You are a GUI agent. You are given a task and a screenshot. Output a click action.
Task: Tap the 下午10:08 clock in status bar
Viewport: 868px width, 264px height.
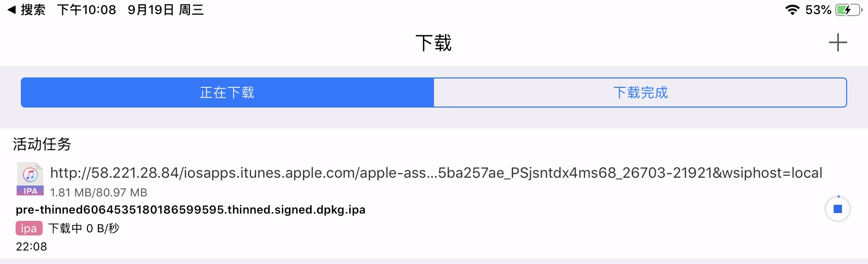tap(86, 10)
